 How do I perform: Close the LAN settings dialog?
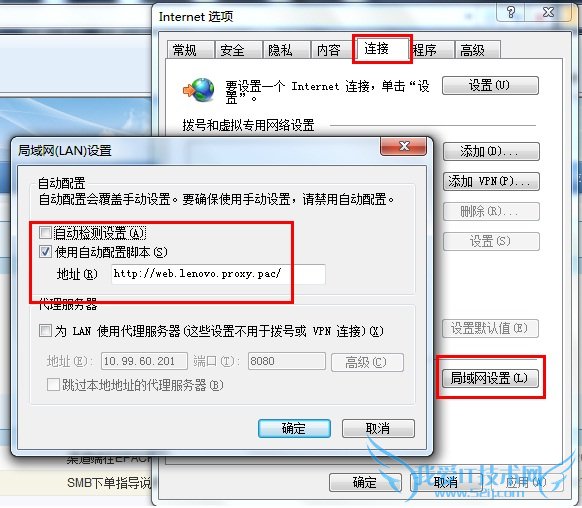tap(403, 146)
